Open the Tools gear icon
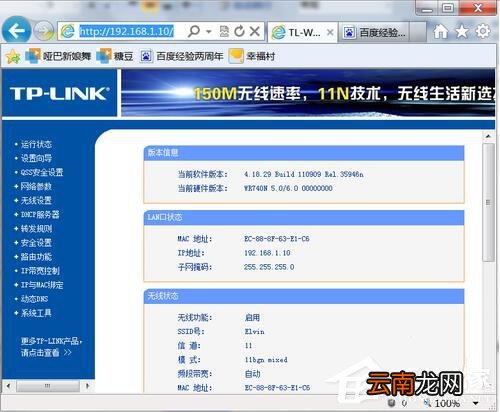 pos(483,31)
